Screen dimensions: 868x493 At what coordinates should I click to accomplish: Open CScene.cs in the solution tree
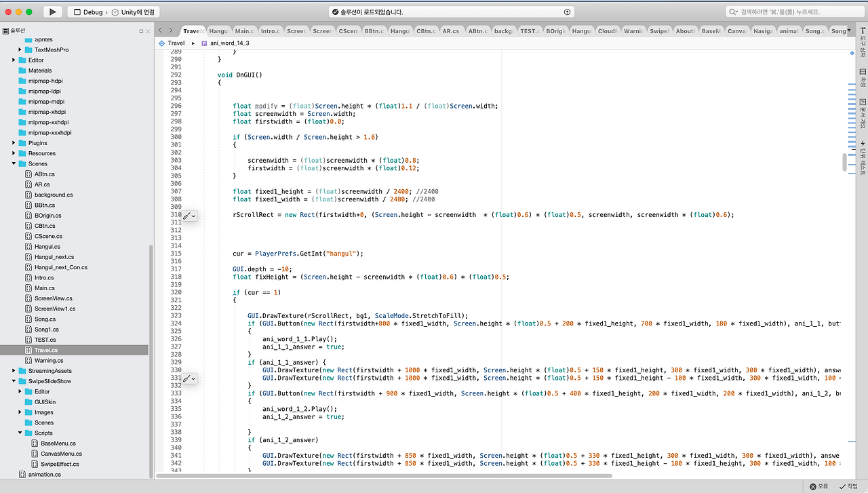[x=48, y=236]
